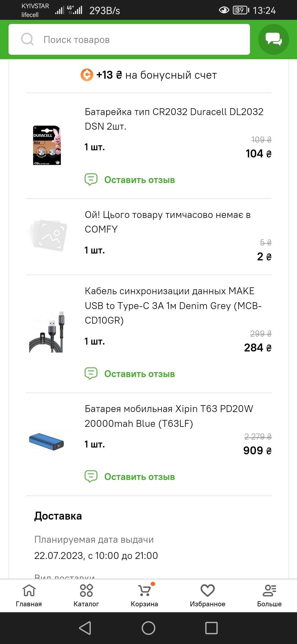This screenshot has width=297, height=644.
Task: Open Xipin powerbank product thumbnail
Action: [47, 441]
